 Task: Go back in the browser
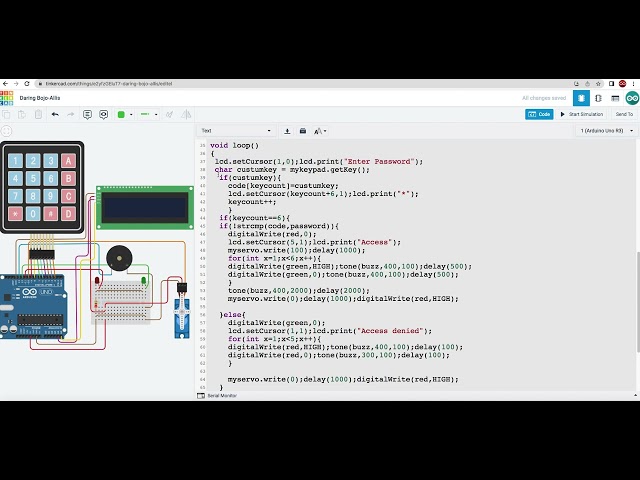click(x=5, y=84)
